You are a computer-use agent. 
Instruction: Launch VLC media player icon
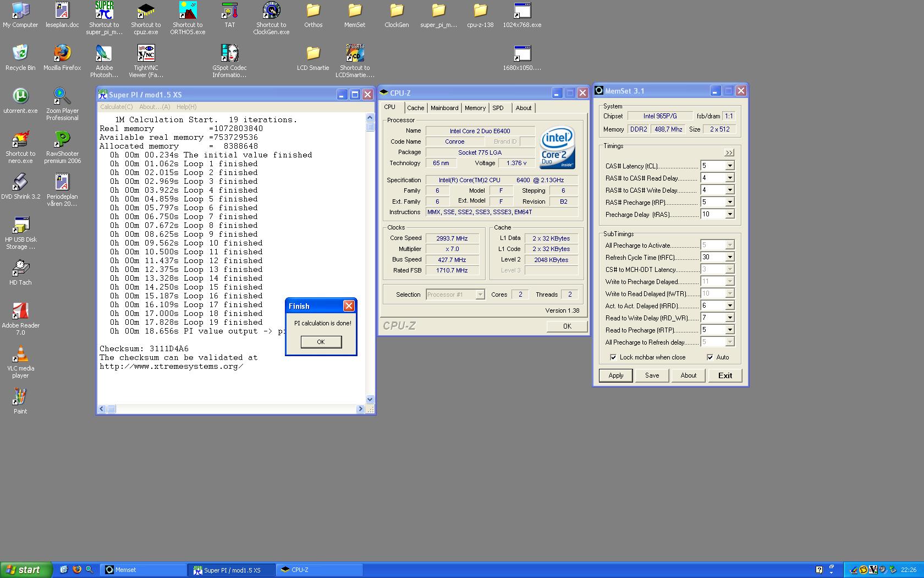20,362
